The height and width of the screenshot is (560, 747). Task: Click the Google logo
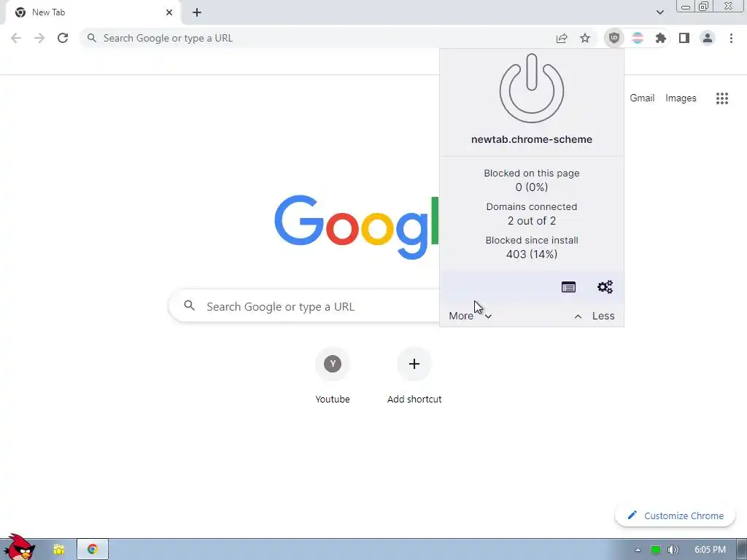coord(356,226)
